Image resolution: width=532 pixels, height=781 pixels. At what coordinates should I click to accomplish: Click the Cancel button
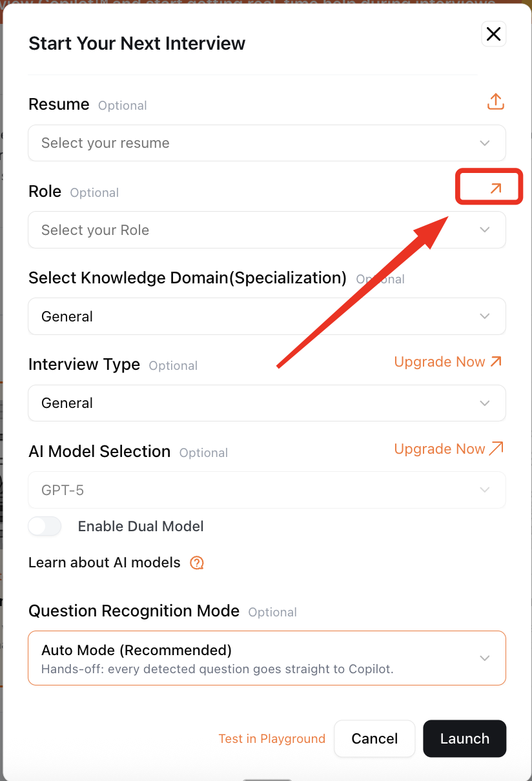pyautogui.click(x=374, y=739)
